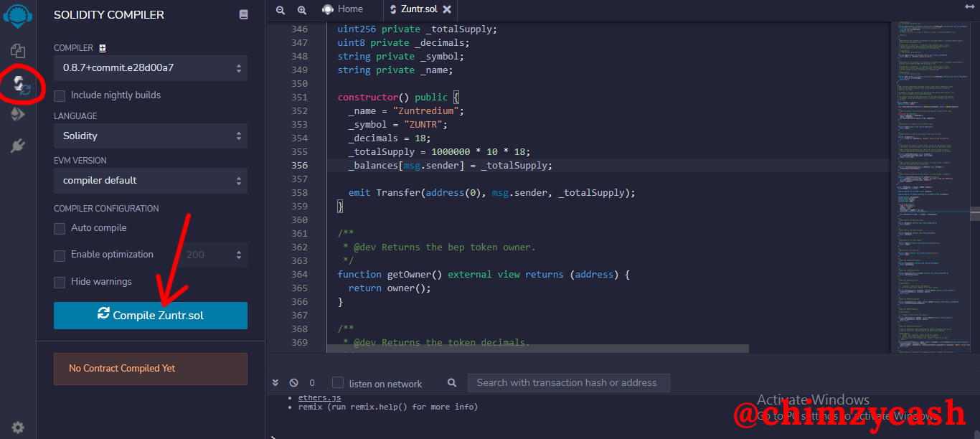Click string private _name line

pos(395,70)
